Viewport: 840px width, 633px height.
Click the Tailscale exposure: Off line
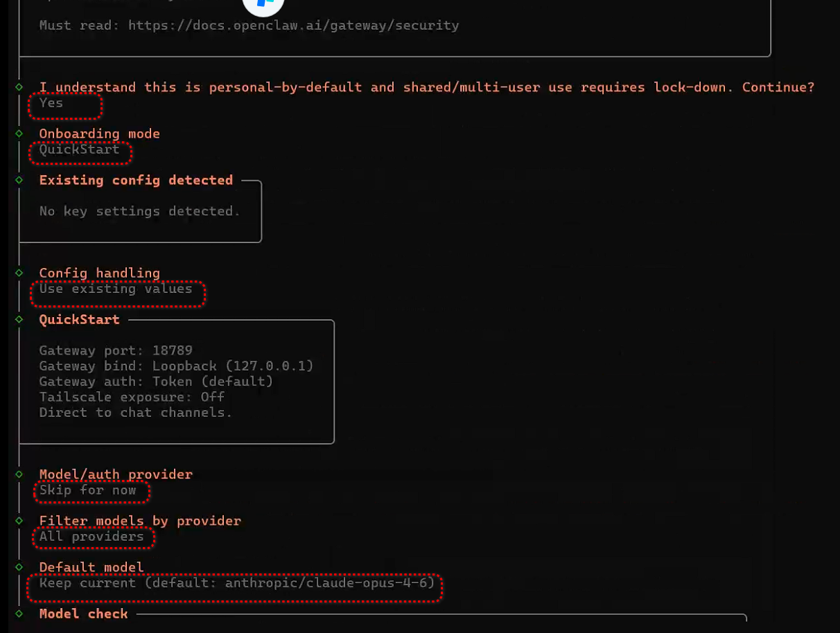[132, 397]
